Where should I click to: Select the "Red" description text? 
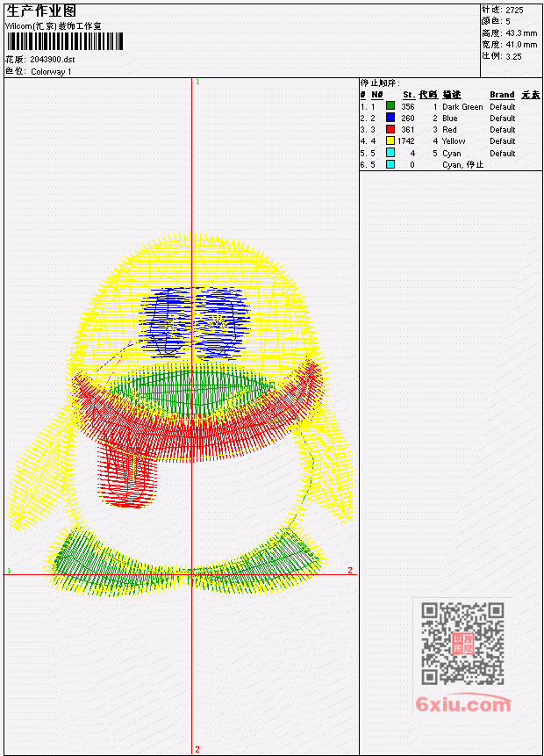click(x=449, y=130)
